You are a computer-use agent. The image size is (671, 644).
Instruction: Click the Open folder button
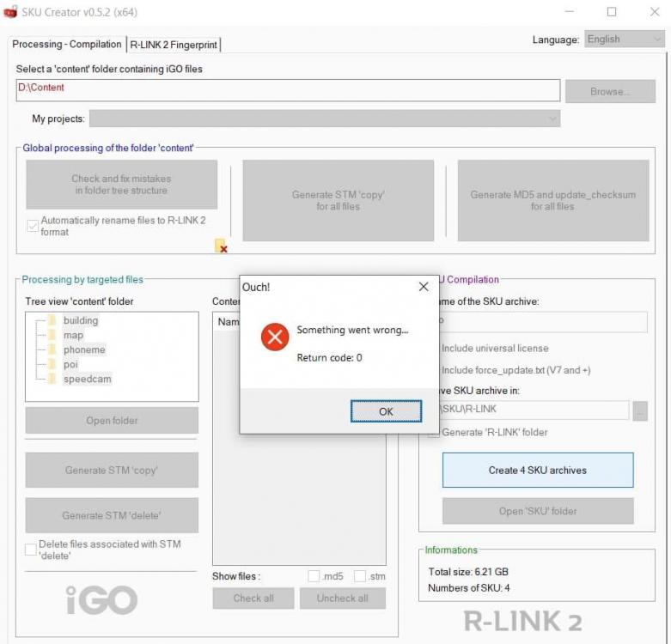pos(112,421)
